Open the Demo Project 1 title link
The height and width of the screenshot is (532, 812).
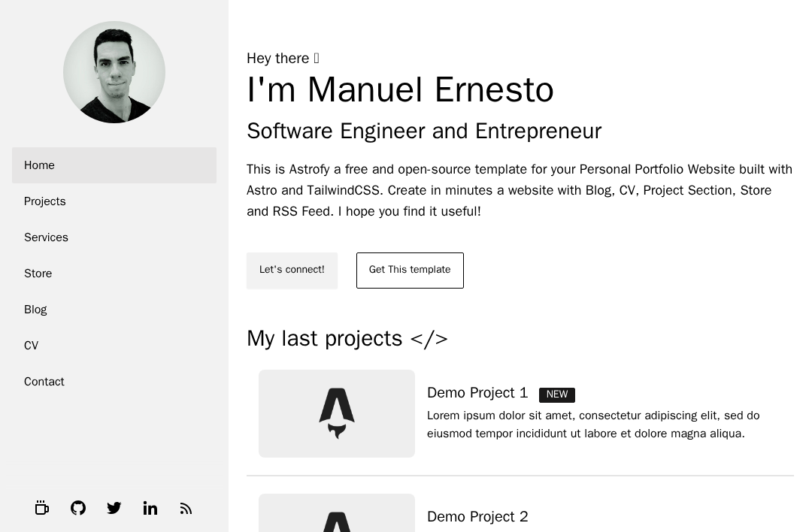[477, 393]
